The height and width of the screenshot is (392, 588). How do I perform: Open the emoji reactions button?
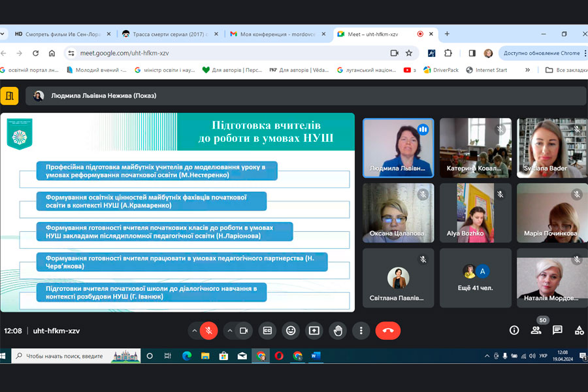click(x=291, y=331)
